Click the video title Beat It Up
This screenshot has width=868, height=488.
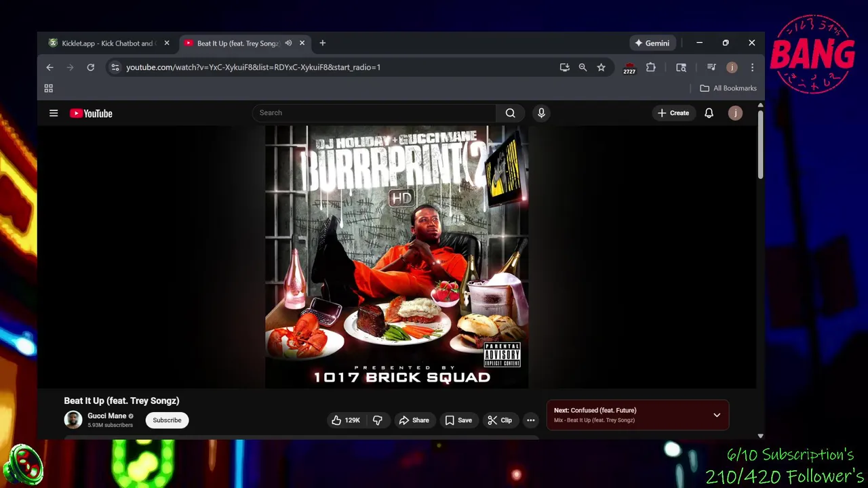click(x=121, y=401)
